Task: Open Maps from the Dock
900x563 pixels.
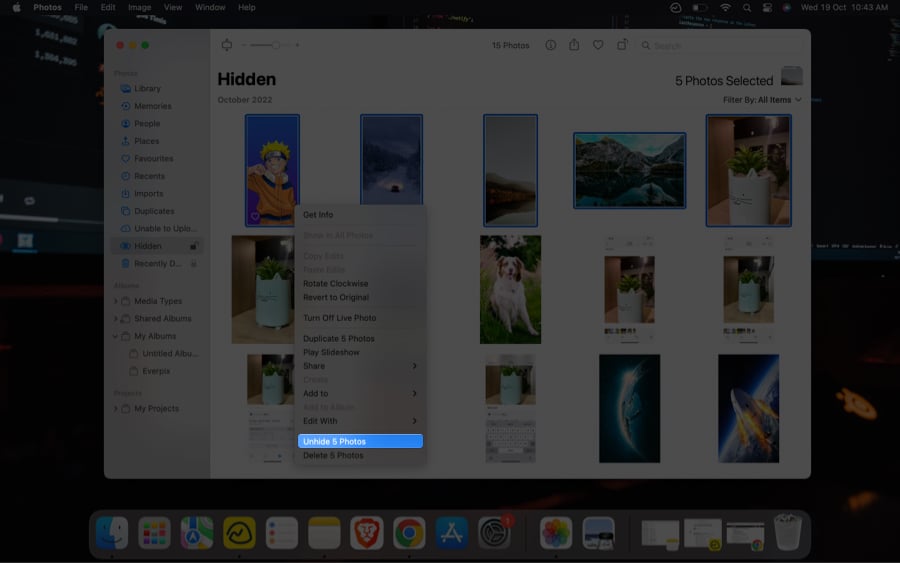Action: [197, 533]
